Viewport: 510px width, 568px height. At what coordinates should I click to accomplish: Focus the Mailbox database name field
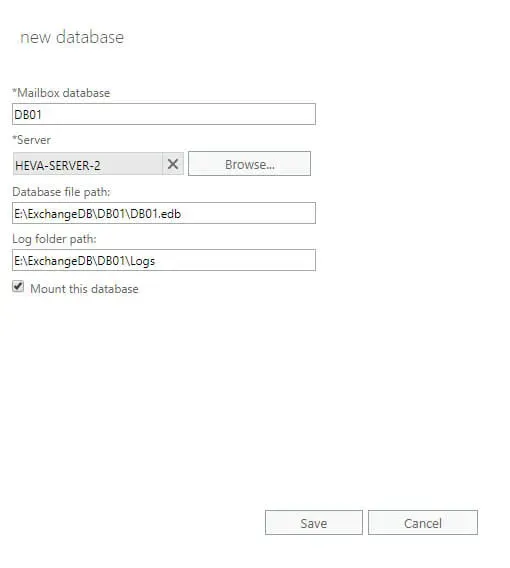coord(164,114)
